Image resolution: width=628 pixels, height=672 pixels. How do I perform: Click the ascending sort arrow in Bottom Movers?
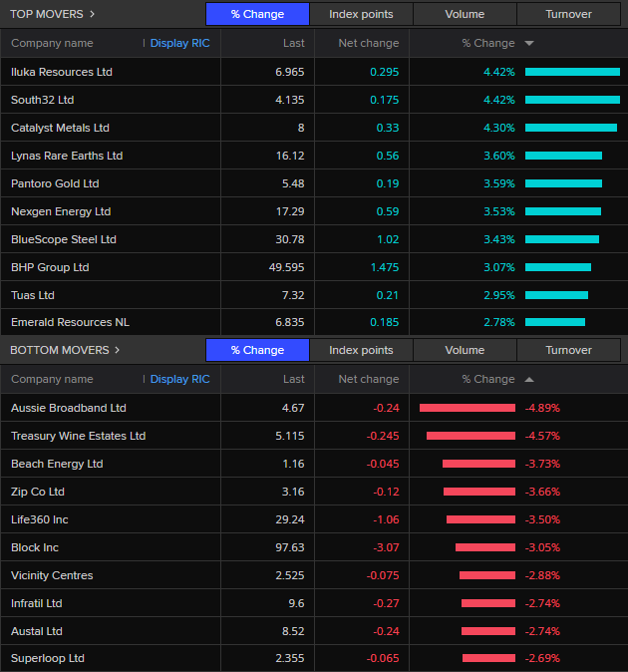point(528,379)
